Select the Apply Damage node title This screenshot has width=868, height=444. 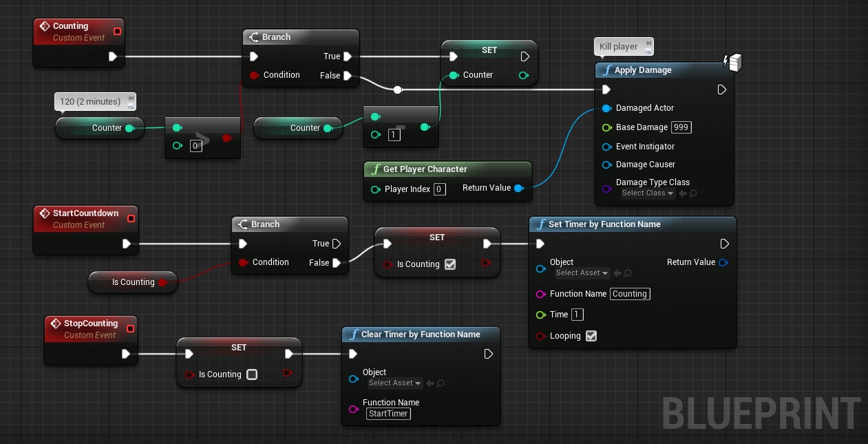coord(643,70)
